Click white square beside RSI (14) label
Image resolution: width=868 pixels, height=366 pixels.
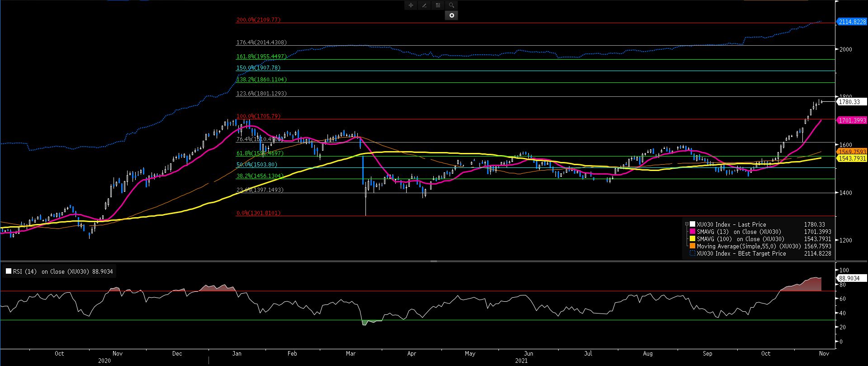8,271
